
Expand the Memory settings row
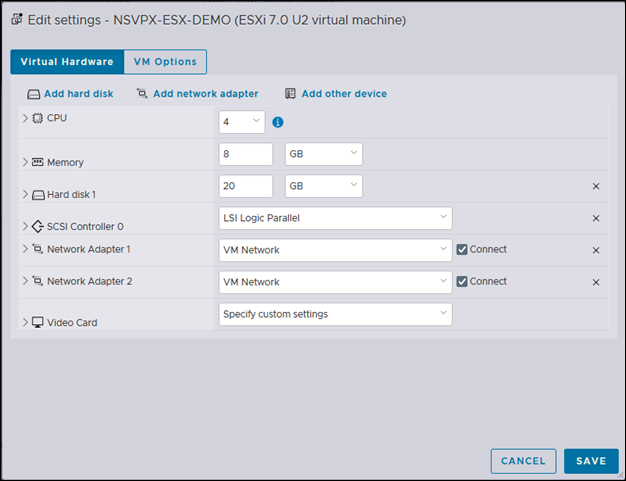coord(25,161)
